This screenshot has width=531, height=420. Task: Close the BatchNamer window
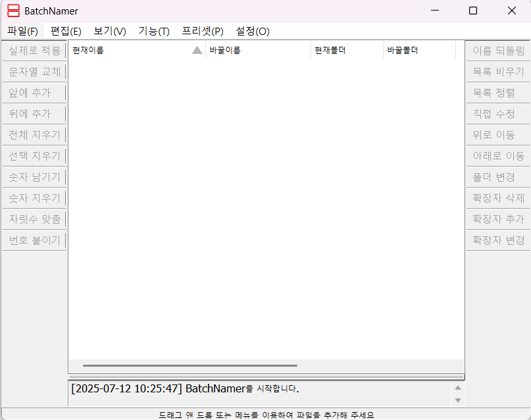point(512,11)
